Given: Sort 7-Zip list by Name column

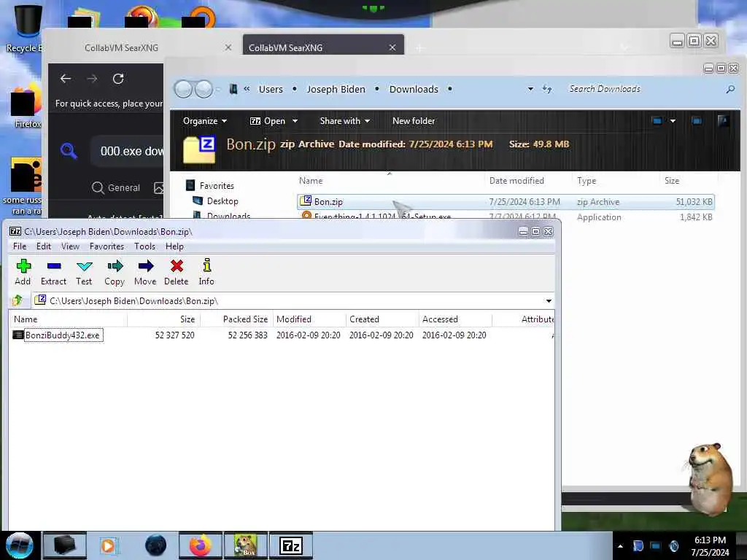Looking at the screenshot, I should 68,319.
